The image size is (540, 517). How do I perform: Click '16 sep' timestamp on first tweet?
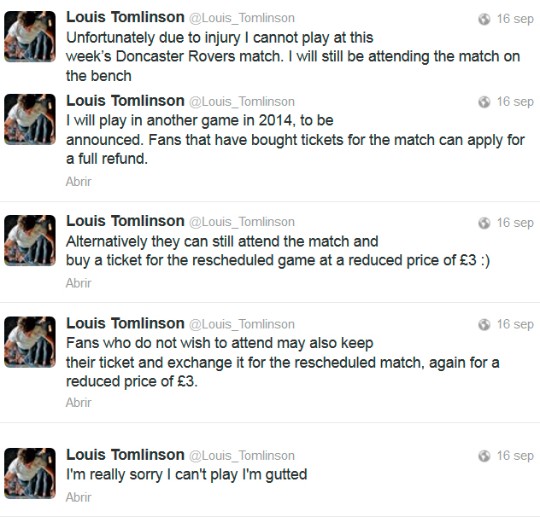click(x=515, y=19)
